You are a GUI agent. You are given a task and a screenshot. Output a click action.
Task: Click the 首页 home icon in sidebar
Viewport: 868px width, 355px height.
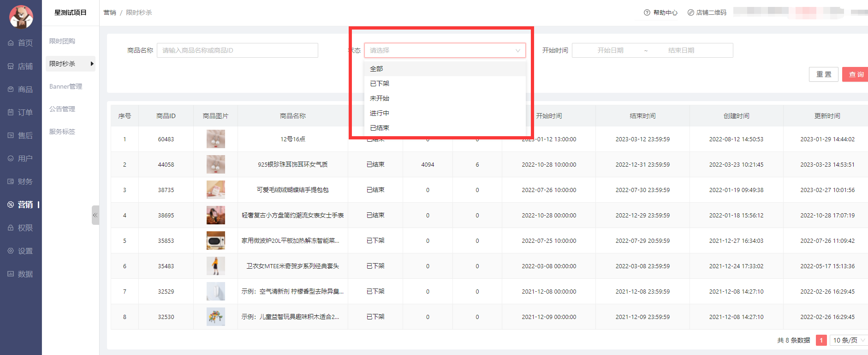[x=11, y=43]
